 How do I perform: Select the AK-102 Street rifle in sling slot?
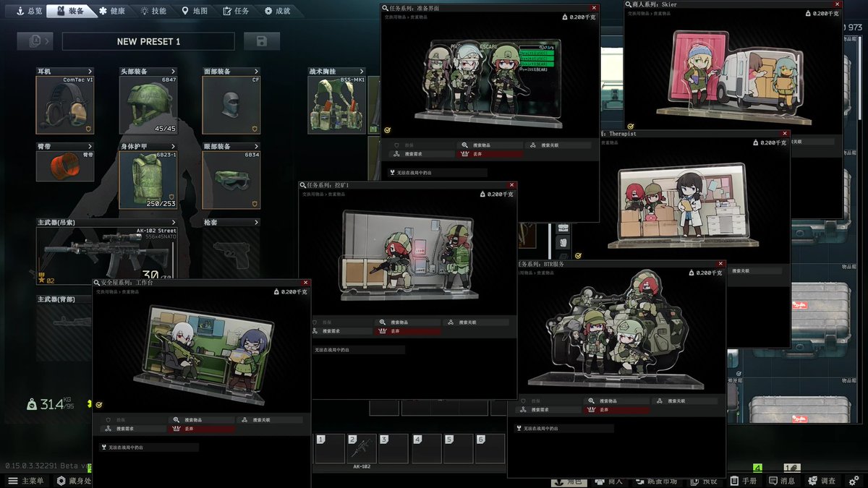(x=107, y=255)
